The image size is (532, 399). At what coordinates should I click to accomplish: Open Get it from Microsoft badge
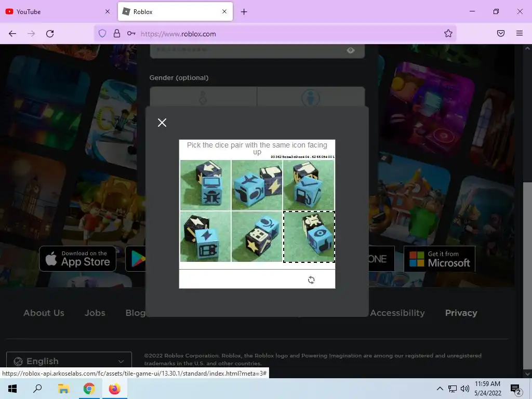440,259
